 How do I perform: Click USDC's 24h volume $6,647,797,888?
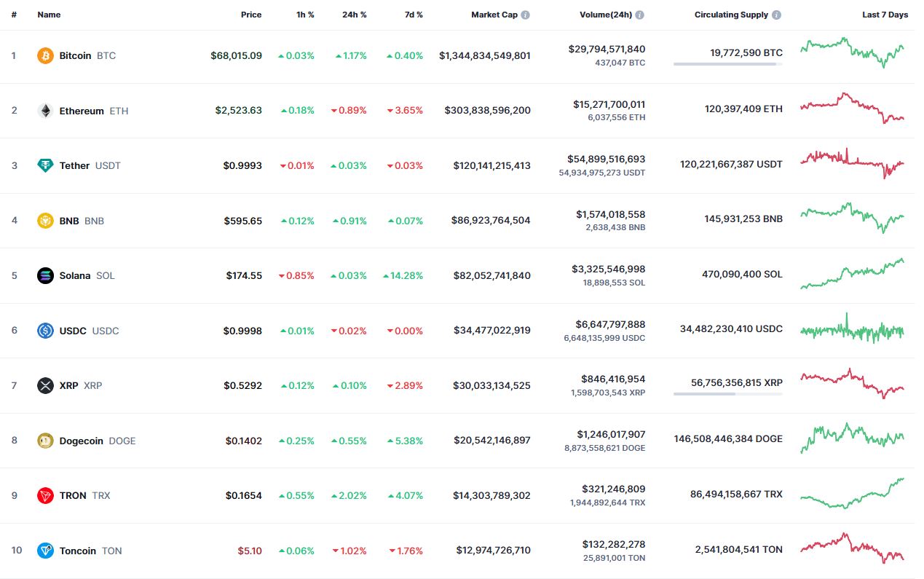tap(609, 324)
